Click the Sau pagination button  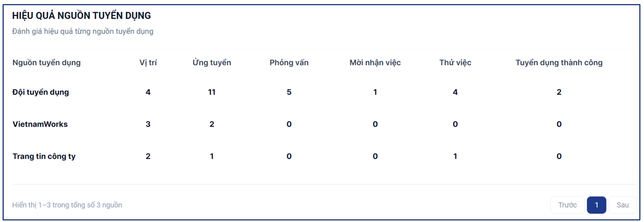pos(622,205)
